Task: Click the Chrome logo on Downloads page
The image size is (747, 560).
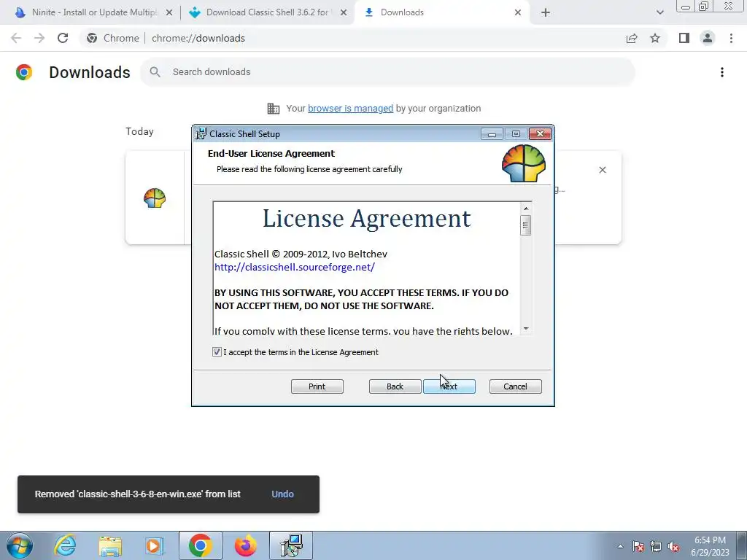Action: [24, 72]
